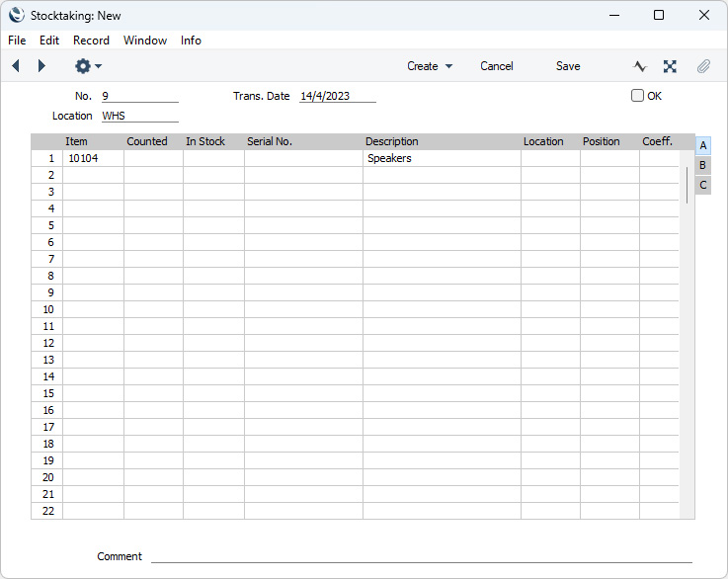This screenshot has height=579, width=728.
Task: Tick the OK checkbox
Action: (x=637, y=96)
